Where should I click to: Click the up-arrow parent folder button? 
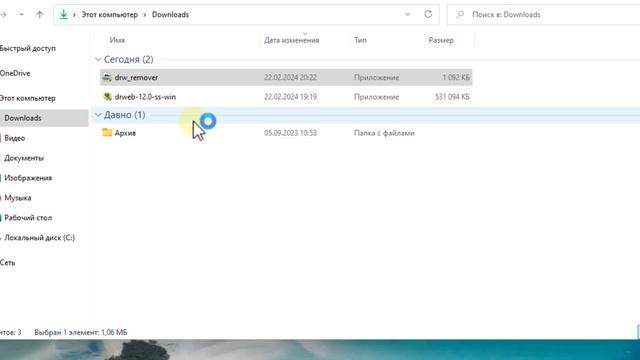(x=40, y=15)
